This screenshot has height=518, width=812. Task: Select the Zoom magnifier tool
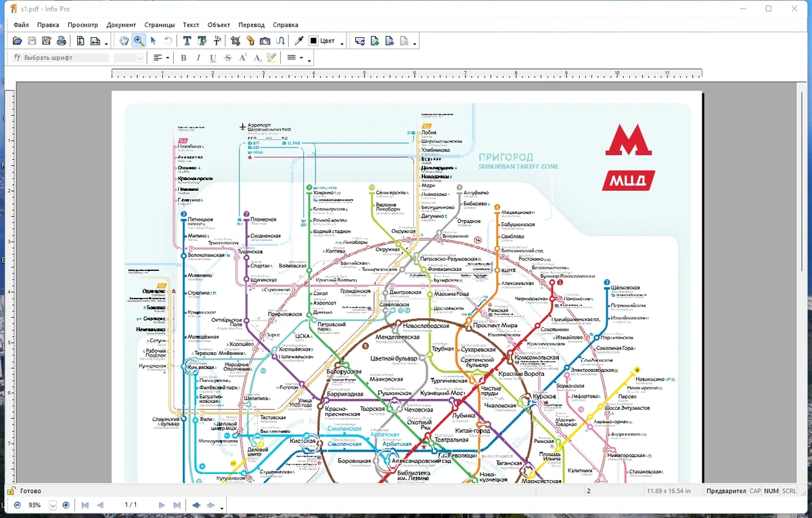pos(139,41)
